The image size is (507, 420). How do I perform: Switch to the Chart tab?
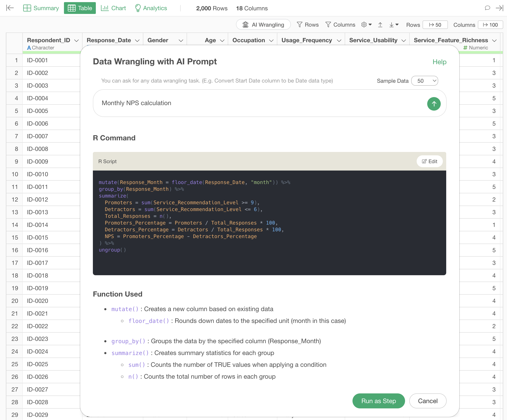tap(114, 8)
